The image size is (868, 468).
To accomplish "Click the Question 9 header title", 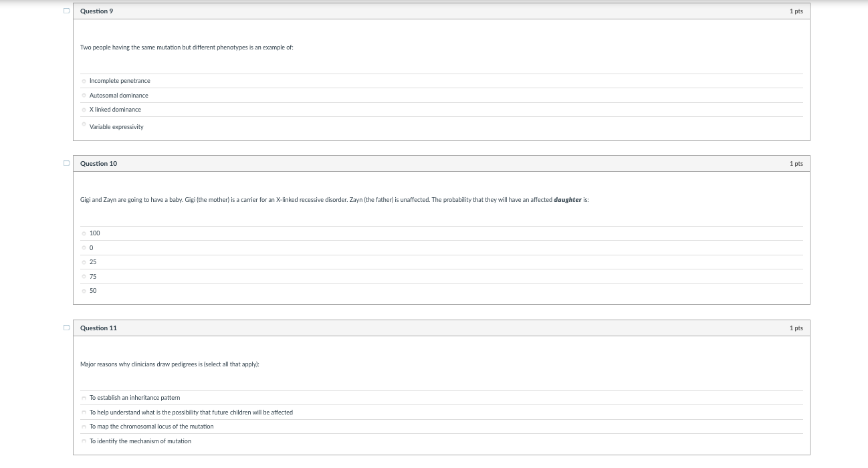I will (x=96, y=11).
